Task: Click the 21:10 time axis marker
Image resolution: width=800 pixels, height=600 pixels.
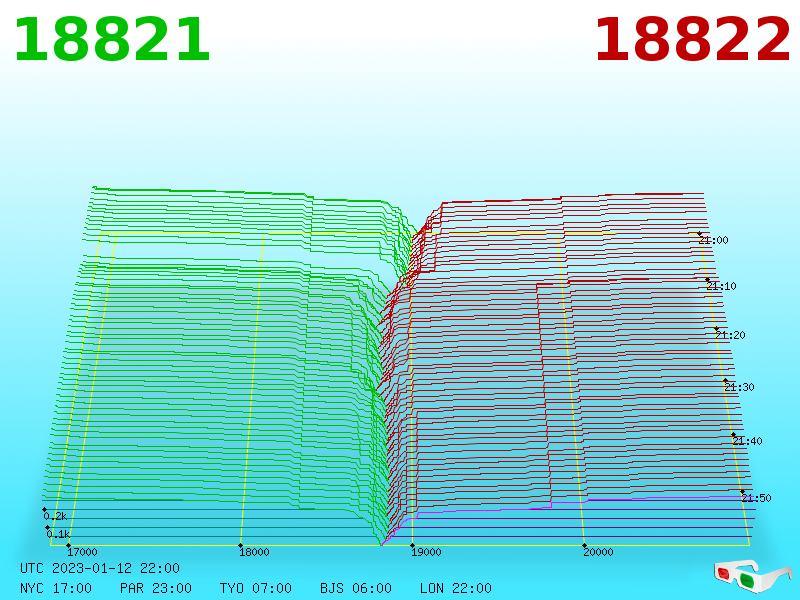Action: 721,286
